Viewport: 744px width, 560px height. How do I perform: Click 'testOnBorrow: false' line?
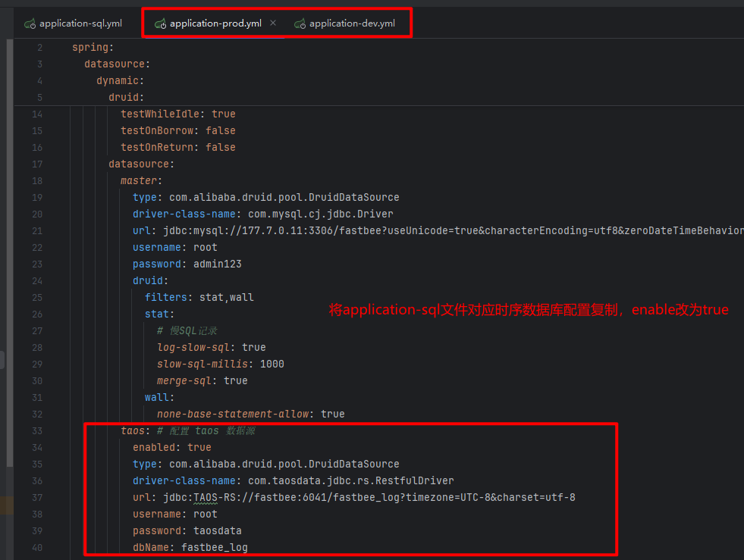coord(178,130)
